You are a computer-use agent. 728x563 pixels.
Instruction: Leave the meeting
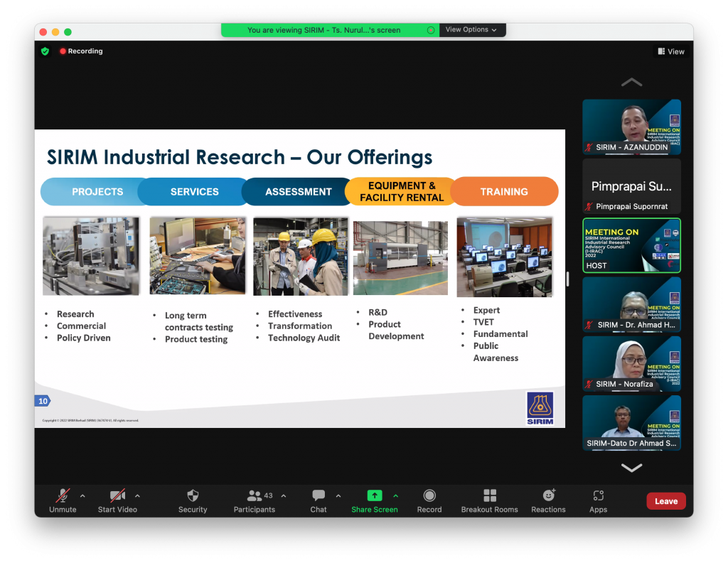(666, 501)
